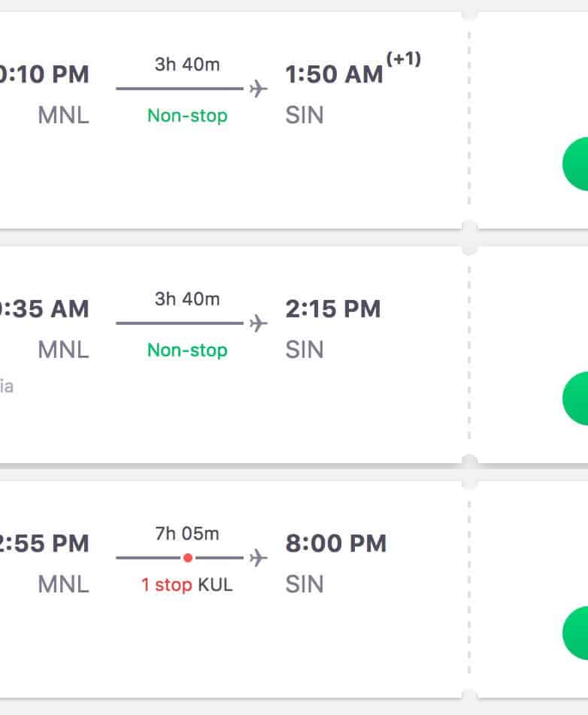Image resolution: width=588 pixels, height=715 pixels.
Task: Click the green Non-stop label on first flight
Action: 187,116
